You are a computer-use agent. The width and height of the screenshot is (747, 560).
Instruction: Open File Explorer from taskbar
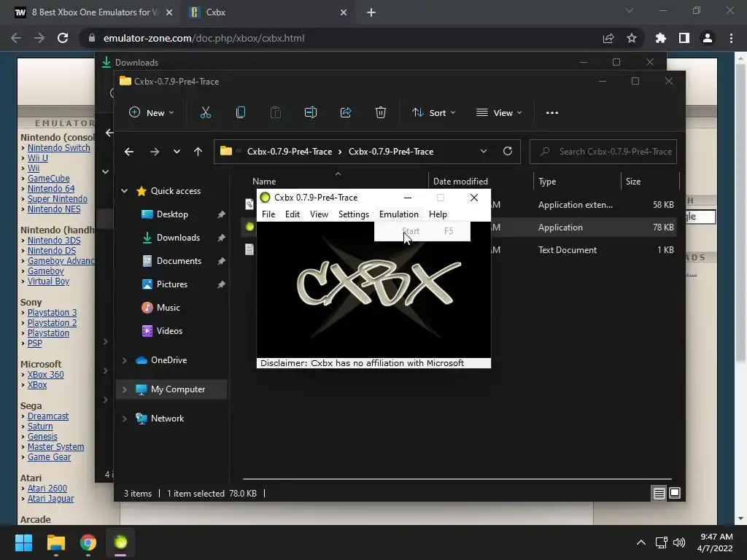coord(55,542)
